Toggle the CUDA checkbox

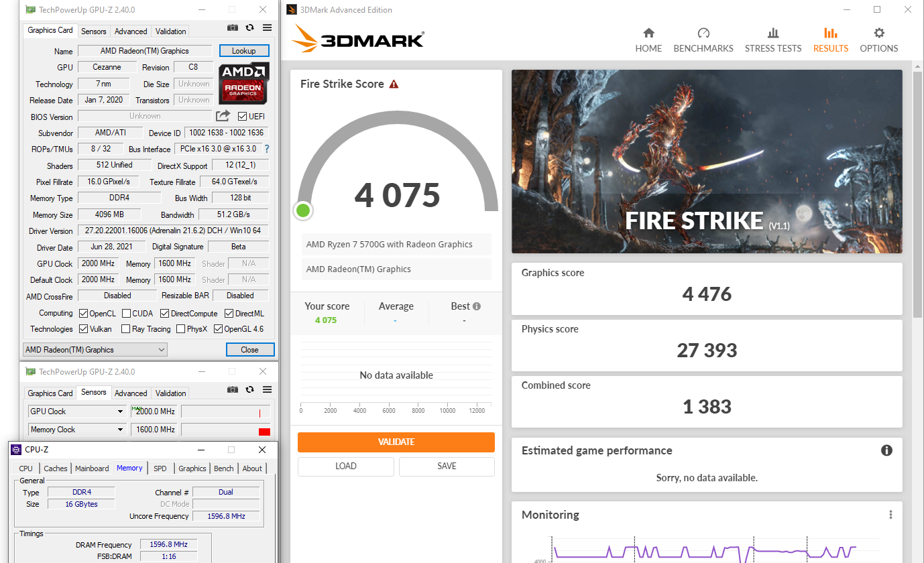click(126, 313)
